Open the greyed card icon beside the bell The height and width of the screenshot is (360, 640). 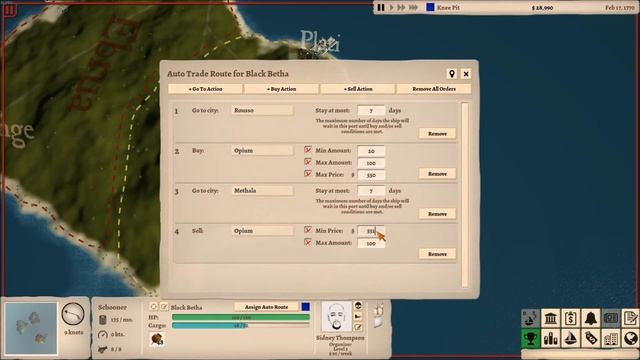pyautogui.click(x=611, y=318)
